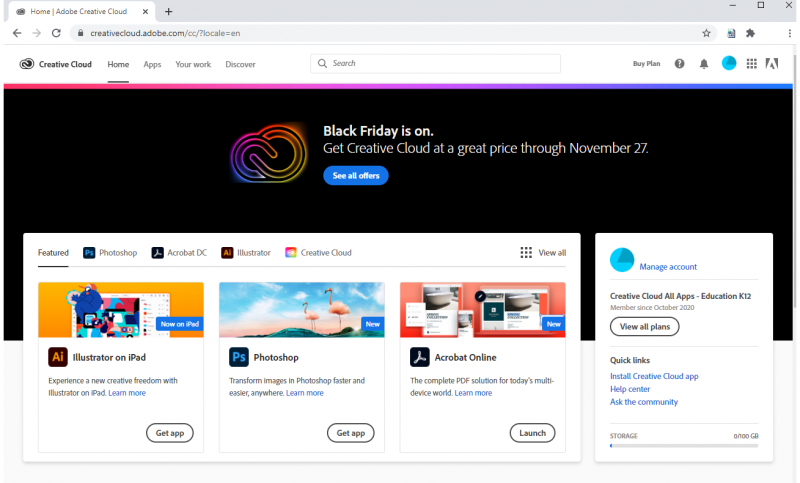Screen dimensions: 800x483
Task: Click the search magnifier icon
Action: 322,63
